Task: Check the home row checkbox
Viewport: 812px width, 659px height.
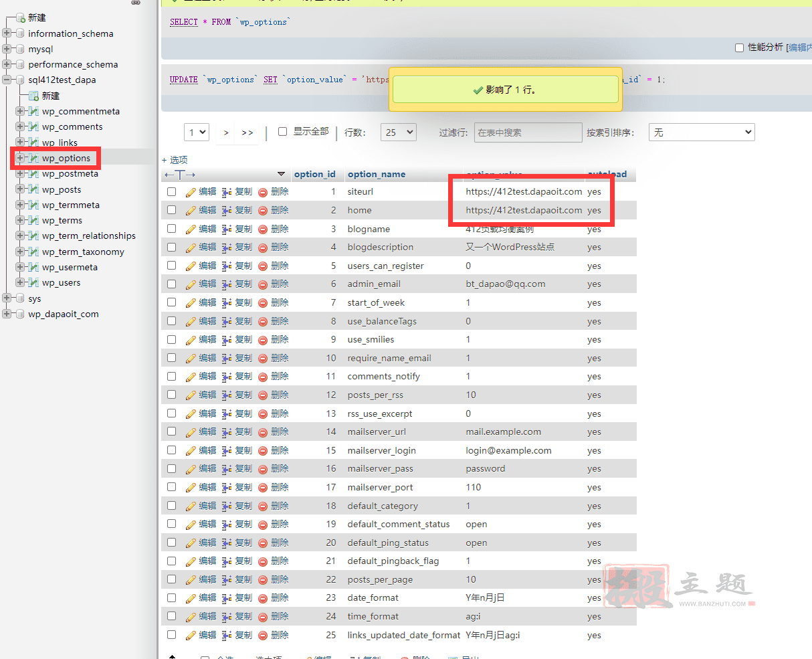Action: click(172, 210)
